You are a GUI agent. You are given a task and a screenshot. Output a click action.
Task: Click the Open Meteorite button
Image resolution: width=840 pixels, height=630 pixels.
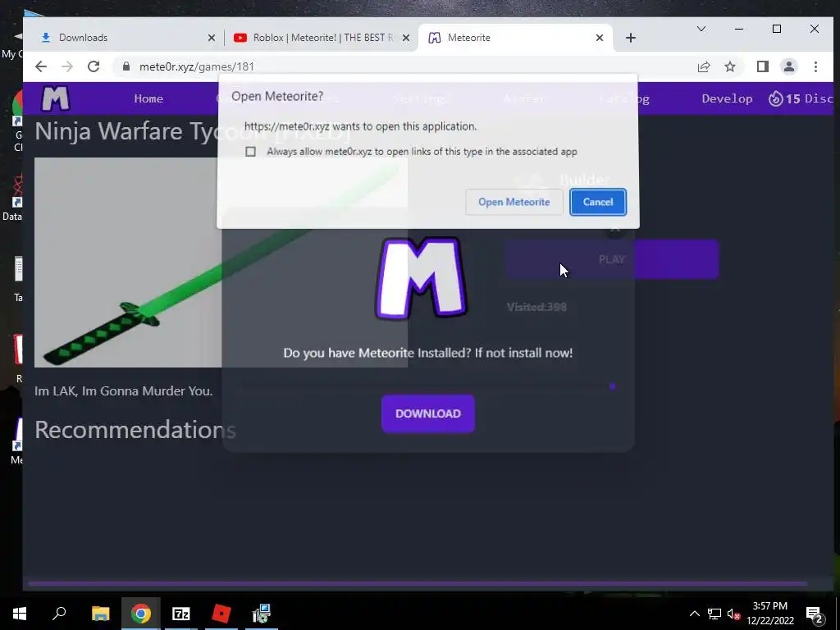pos(514,202)
